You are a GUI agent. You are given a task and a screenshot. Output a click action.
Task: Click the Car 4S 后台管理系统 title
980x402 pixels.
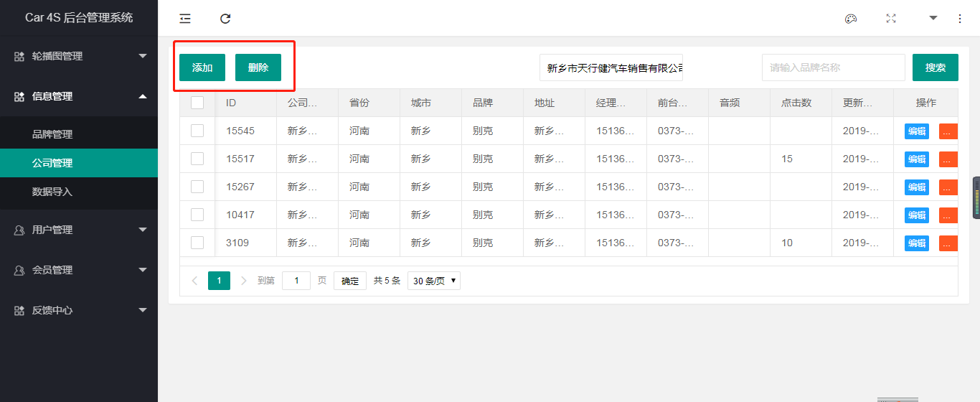click(79, 18)
